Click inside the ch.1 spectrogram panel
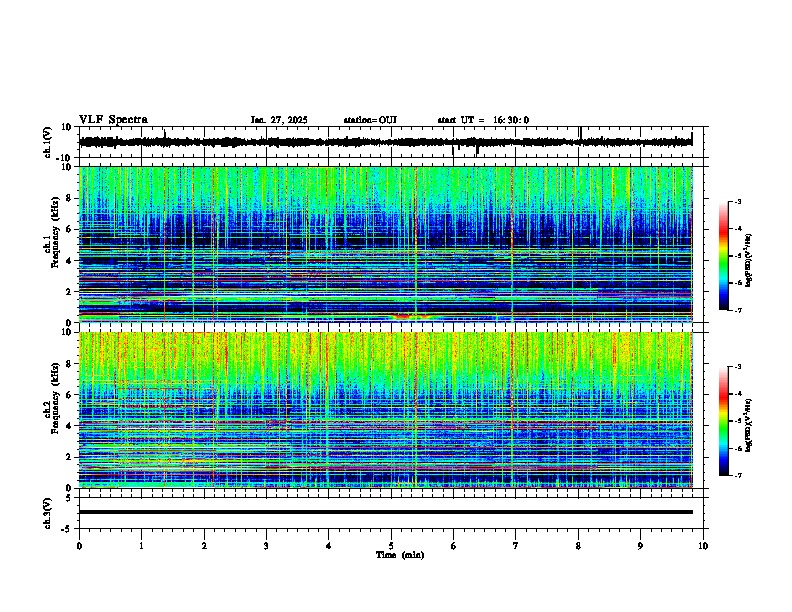 click(x=386, y=244)
